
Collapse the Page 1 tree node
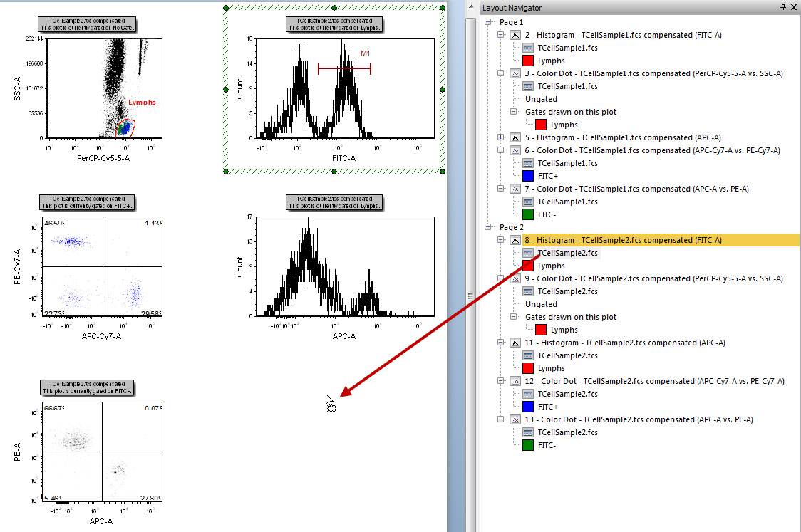tap(488, 22)
